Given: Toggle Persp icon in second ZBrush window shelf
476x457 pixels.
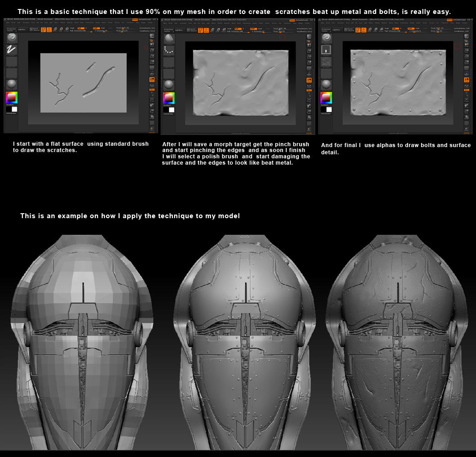Looking at the screenshot, I should 309,68.
